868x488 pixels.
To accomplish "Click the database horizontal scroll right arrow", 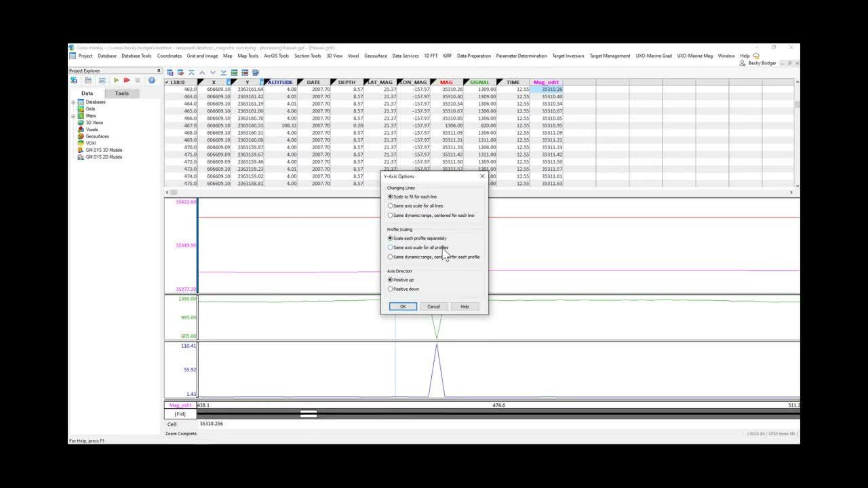I will click(x=791, y=192).
